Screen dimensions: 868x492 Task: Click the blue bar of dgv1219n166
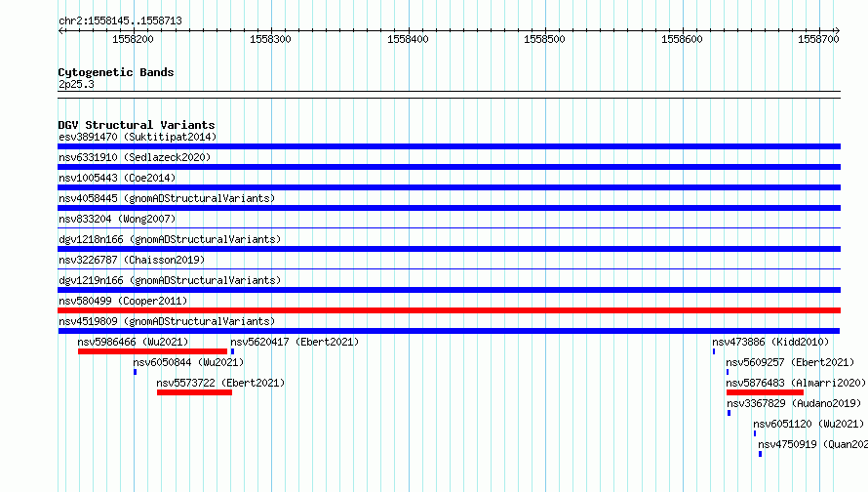point(449,290)
